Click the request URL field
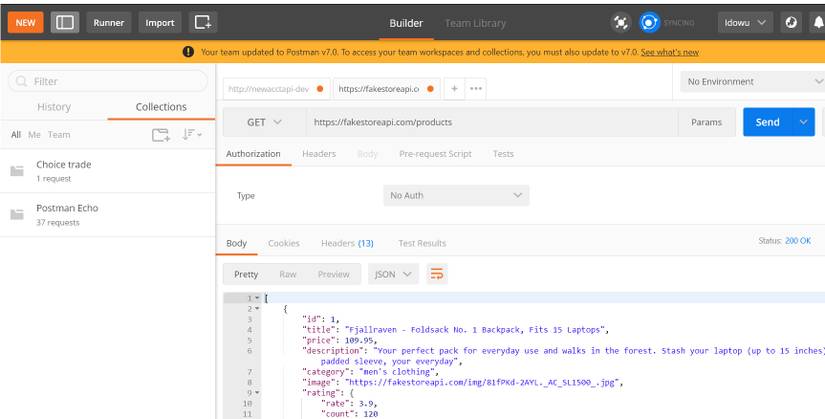825x419 pixels. coord(492,122)
